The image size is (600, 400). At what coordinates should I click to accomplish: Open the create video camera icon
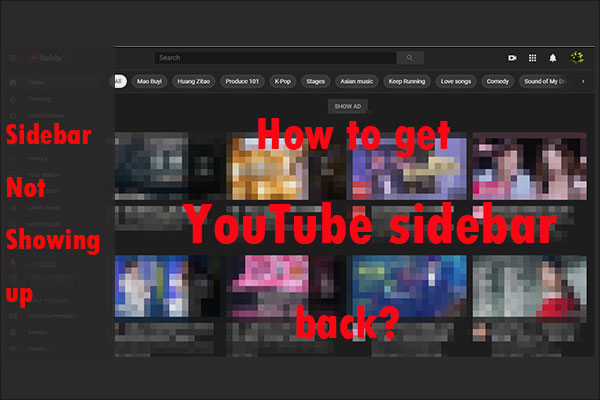(x=512, y=58)
